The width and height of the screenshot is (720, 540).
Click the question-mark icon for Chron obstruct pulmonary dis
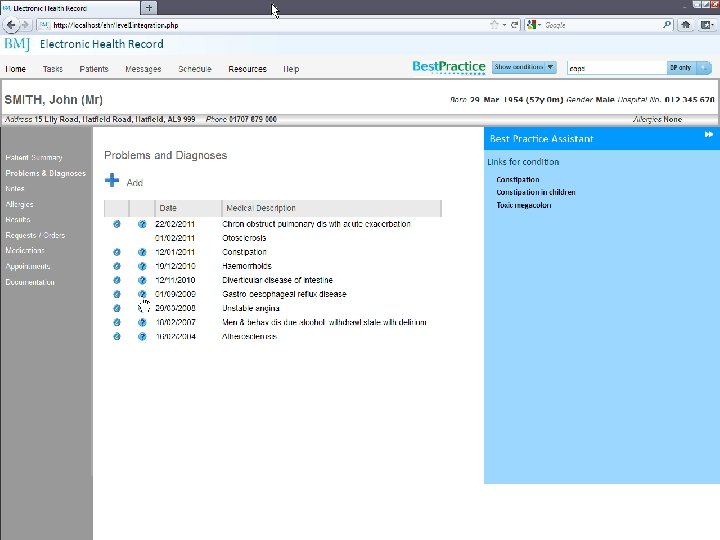(x=142, y=224)
